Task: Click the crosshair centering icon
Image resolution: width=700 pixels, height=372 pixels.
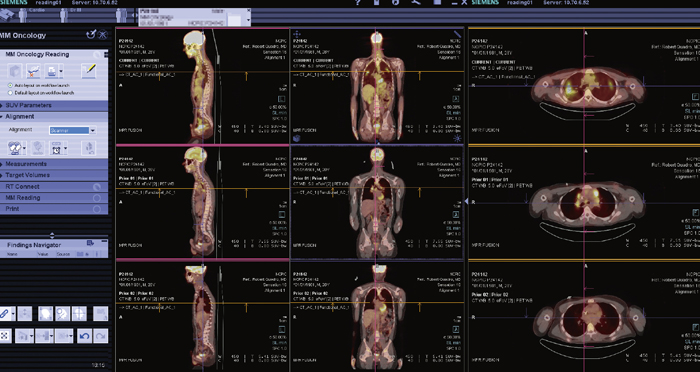Action: pyautogui.click(x=79, y=313)
